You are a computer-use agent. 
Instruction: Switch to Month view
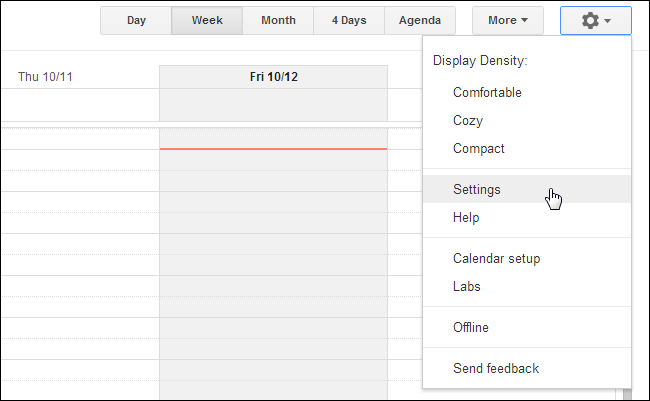point(278,20)
